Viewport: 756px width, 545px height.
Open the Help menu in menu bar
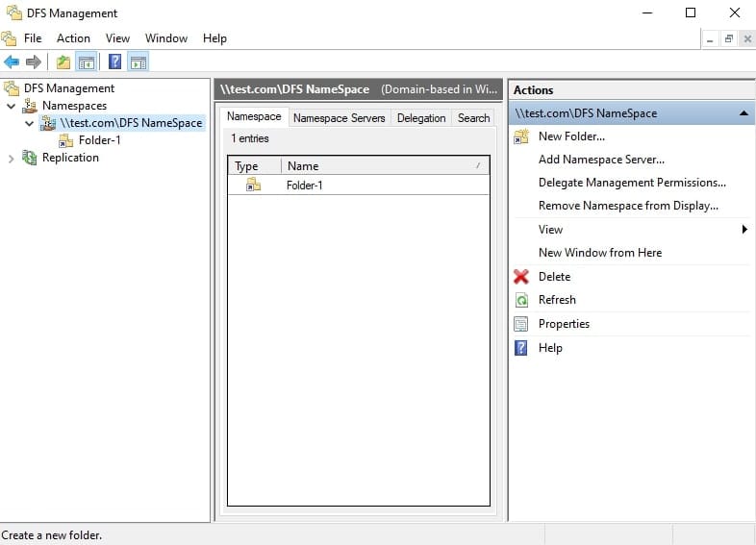coord(214,38)
